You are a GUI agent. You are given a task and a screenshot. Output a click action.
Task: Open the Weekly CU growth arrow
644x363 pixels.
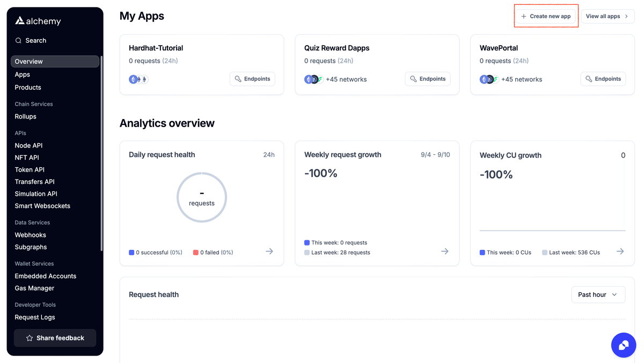(x=620, y=251)
